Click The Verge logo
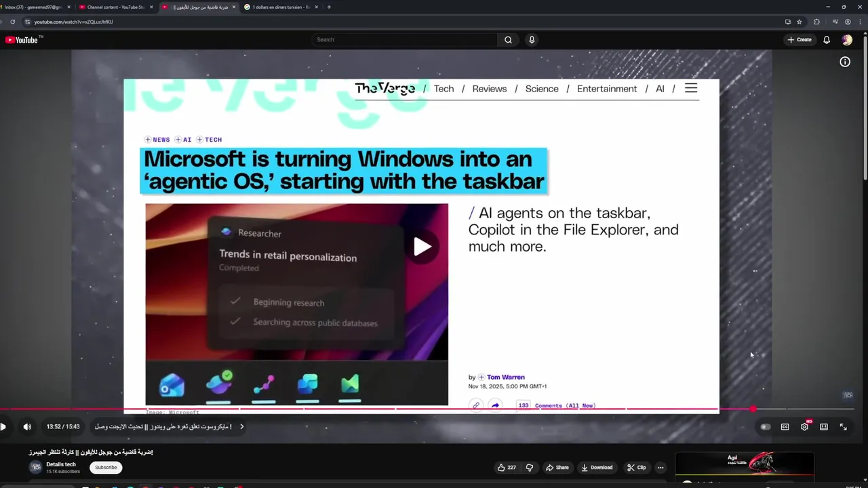This screenshot has height=488, width=868. (x=384, y=88)
